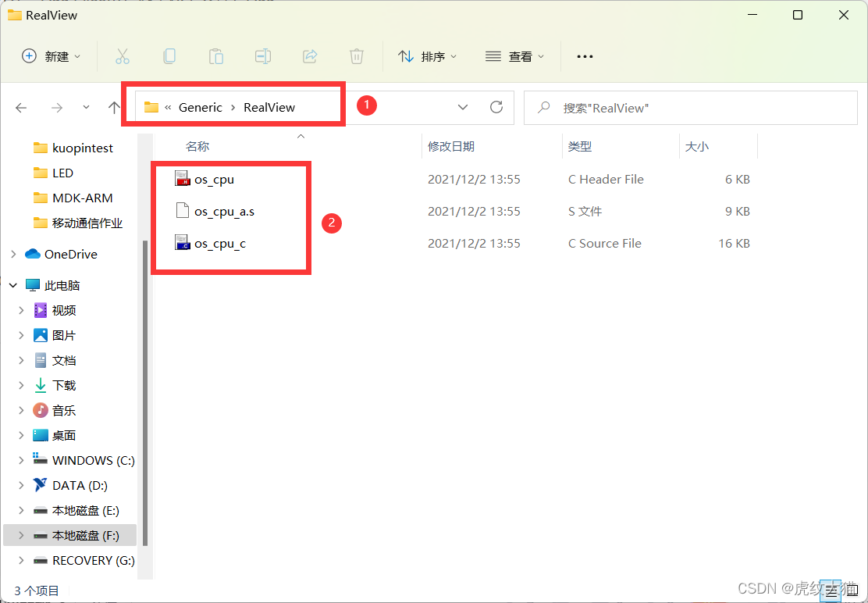The width and height of the screenshot is (868, 603).
Task: Click 'C Header File' type cell
Action: [606, 180]
